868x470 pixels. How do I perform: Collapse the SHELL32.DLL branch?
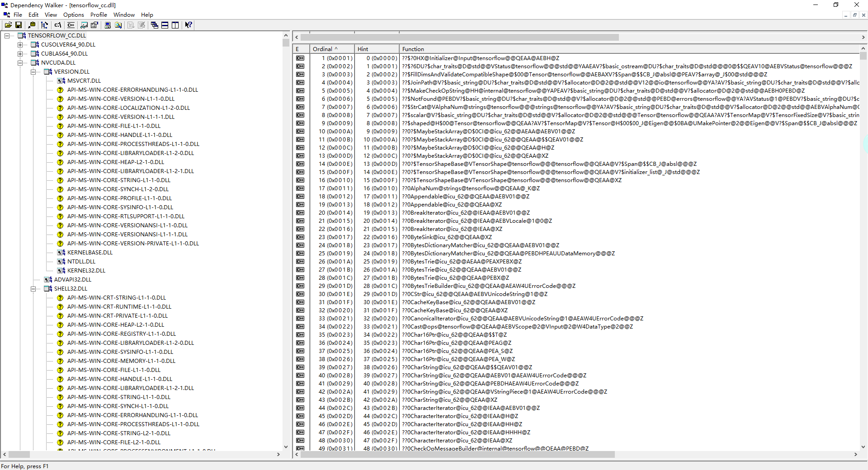click(34, 289)
